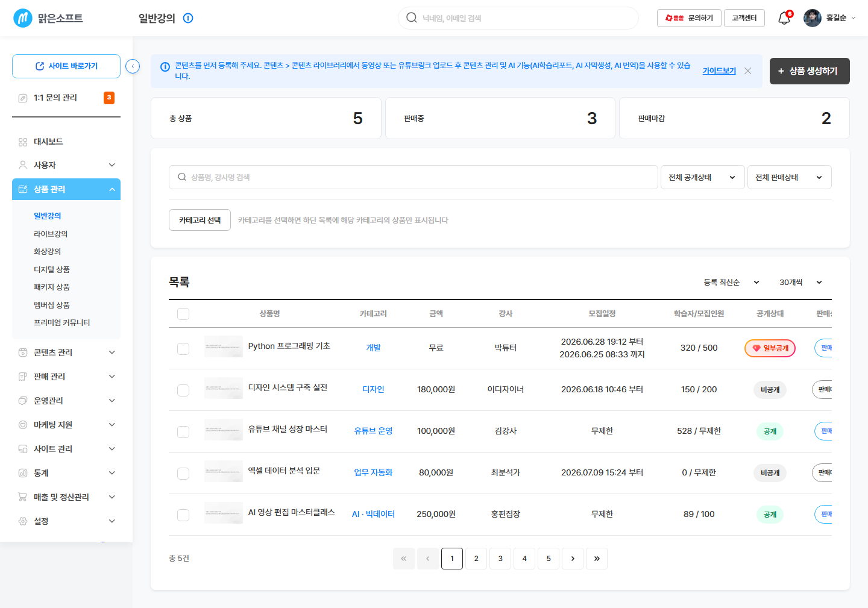Open the info icon next to 일반강의 title
The image size is (868, 608).
(188, 18)
